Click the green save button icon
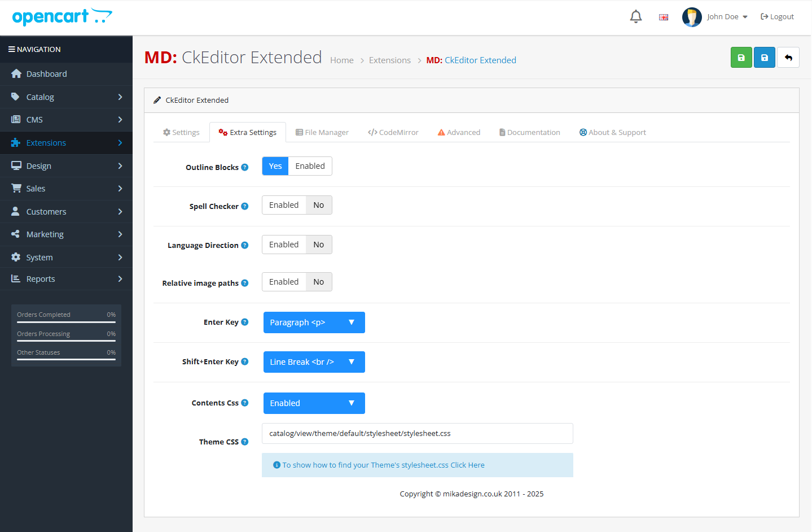Viewport: 812px width, 532px height. tap(741, 58)
